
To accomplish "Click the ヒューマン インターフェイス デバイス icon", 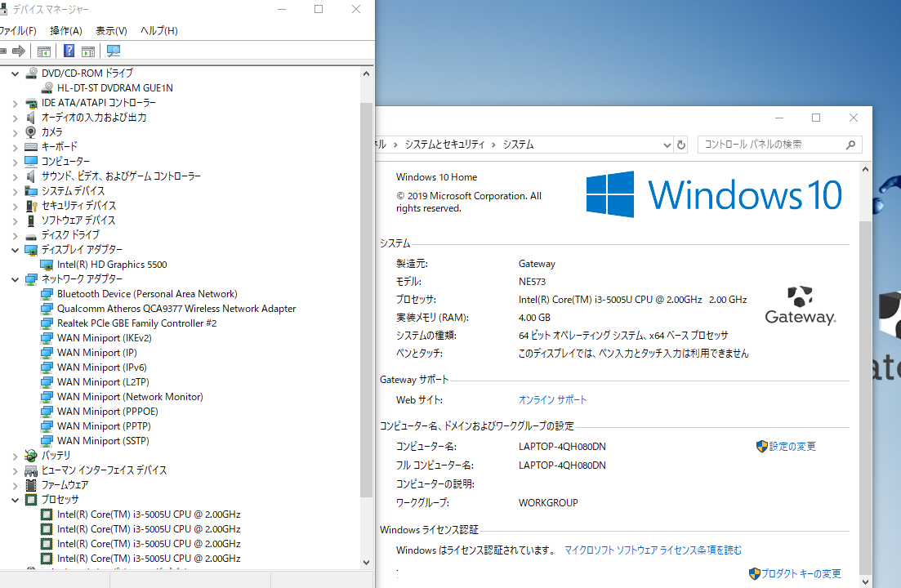I will (x=31, y=471).
